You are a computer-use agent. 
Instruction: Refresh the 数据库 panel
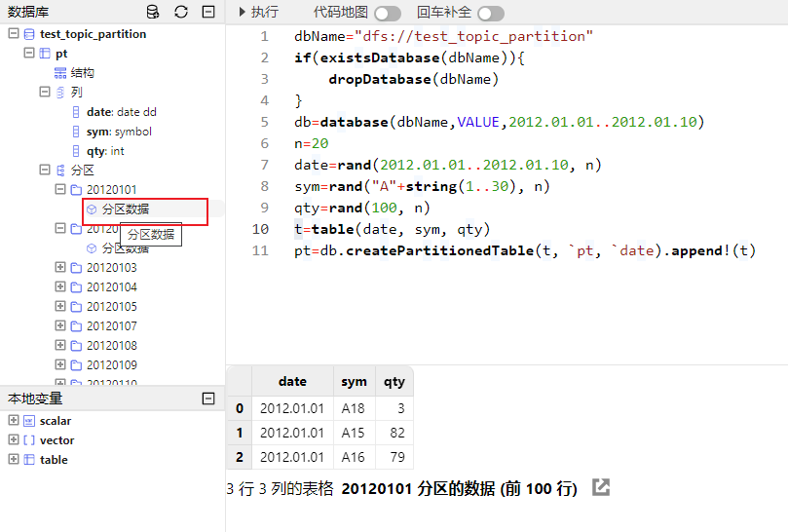pyautogui.click(x=181, y=13)
